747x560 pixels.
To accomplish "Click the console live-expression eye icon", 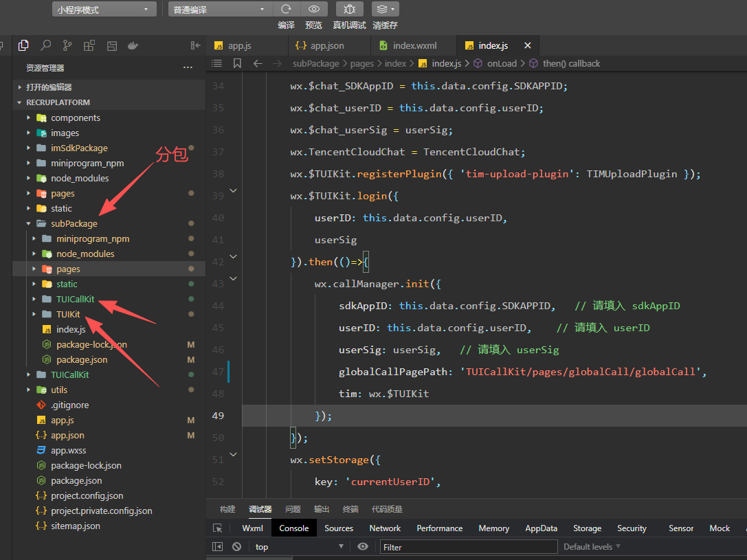I will click(363, 547).
